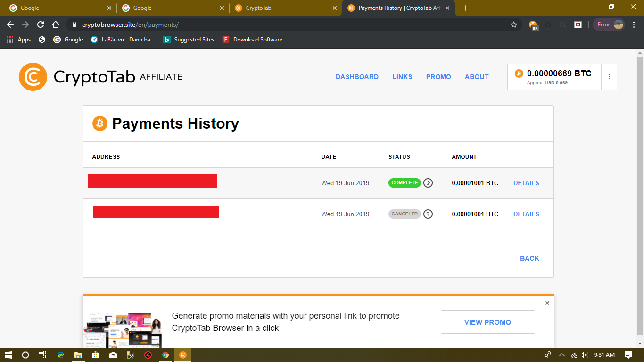
Task: Open the Google bookmark
Action: [68, 40]
